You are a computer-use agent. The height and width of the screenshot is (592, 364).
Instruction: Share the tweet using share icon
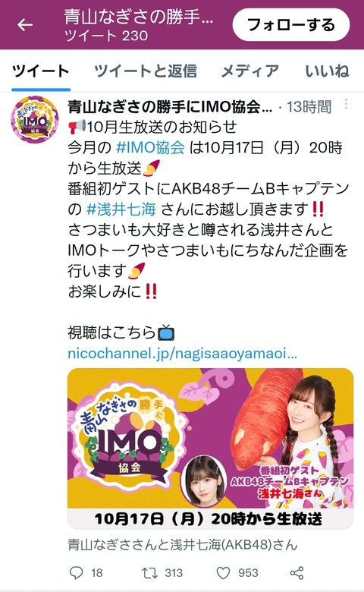pyautogui.click(x=297, y=573)
